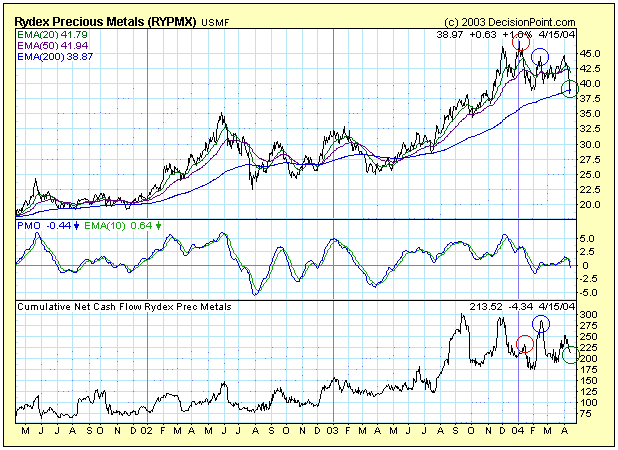Click price axis label 20.0
Screen dimensions: 618x450
pos(590,205)
